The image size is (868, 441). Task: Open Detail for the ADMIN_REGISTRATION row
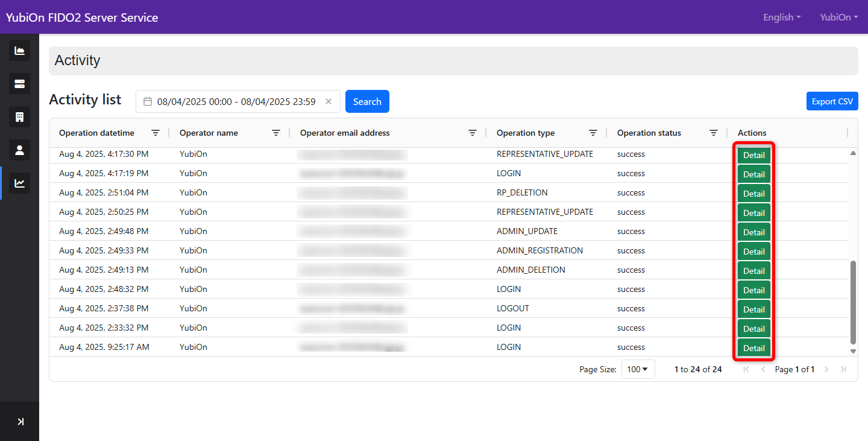click(754, 252)
